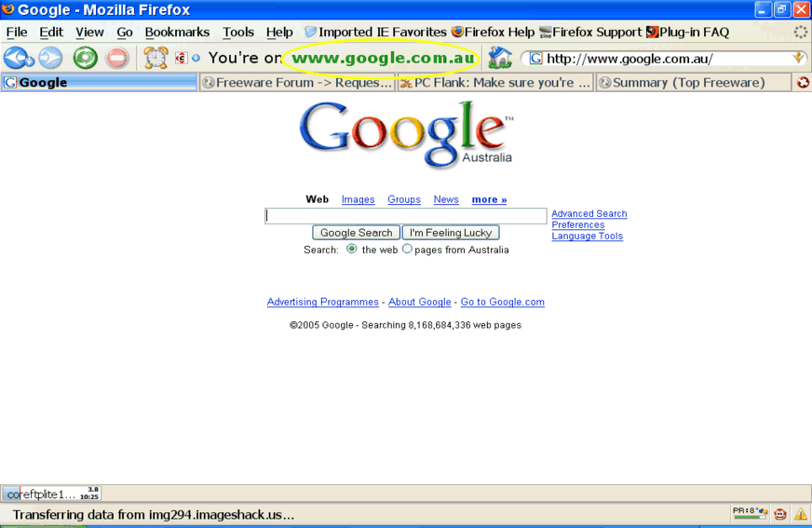This screenshot has height=528, width=812.
Task: Select the 'pages from Australia' radio button
Action: [407, 249]
